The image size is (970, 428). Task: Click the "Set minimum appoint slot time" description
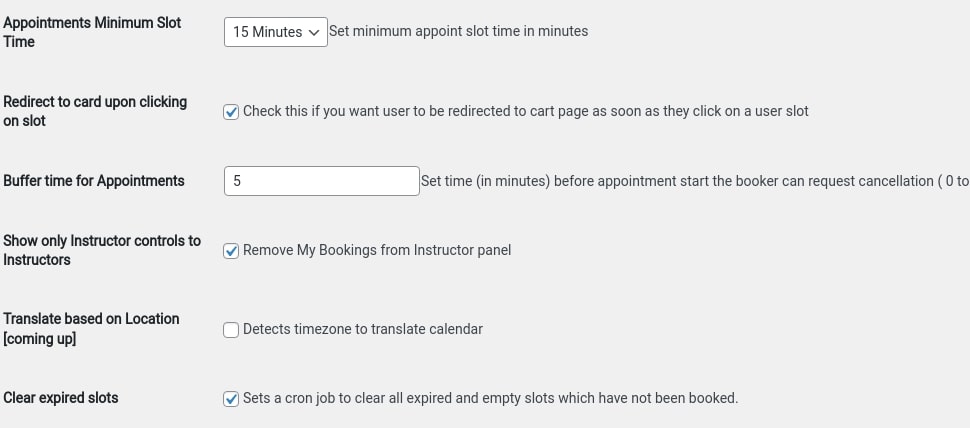458,31
